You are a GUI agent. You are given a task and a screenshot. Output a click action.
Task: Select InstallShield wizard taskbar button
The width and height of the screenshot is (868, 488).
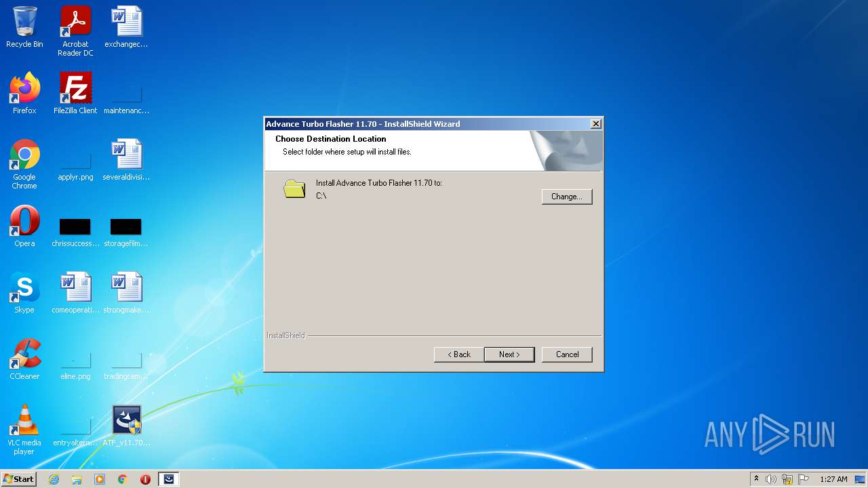coord(169,479)
